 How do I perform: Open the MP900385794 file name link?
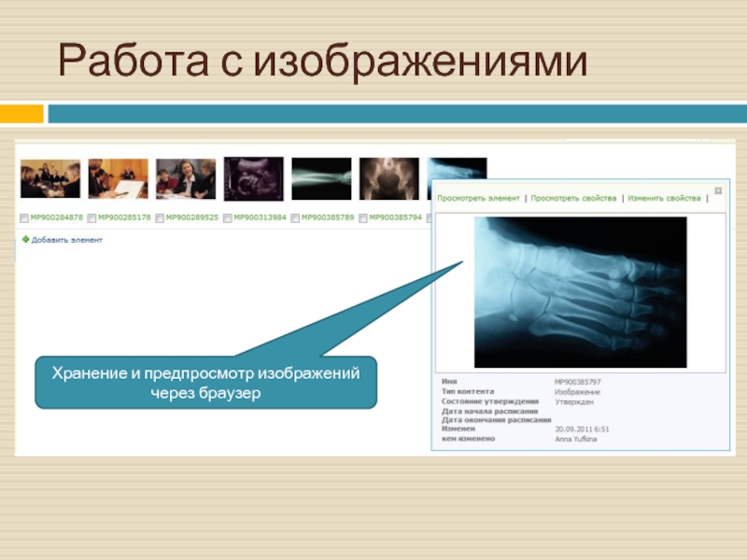395,217
